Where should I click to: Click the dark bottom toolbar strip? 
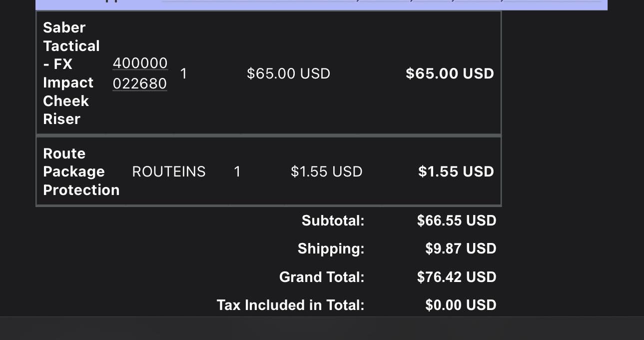click(322, 328)
